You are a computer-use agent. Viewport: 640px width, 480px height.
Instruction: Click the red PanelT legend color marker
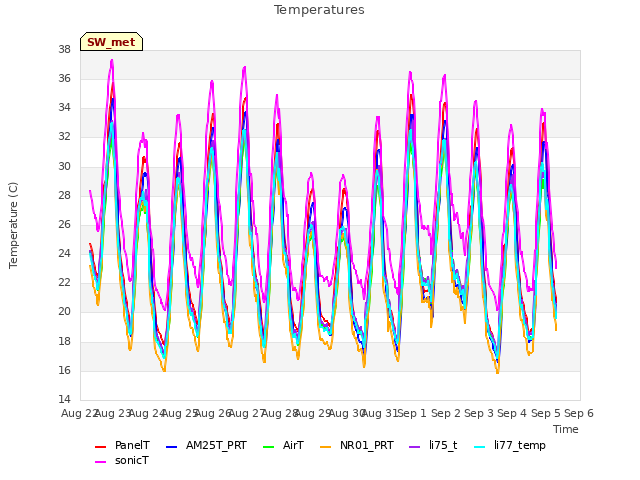100,447
